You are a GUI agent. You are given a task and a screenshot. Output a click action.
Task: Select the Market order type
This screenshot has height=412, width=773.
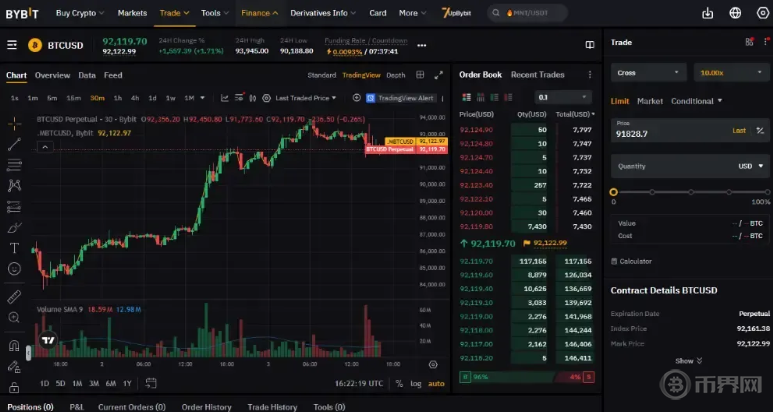pos(650,101)
